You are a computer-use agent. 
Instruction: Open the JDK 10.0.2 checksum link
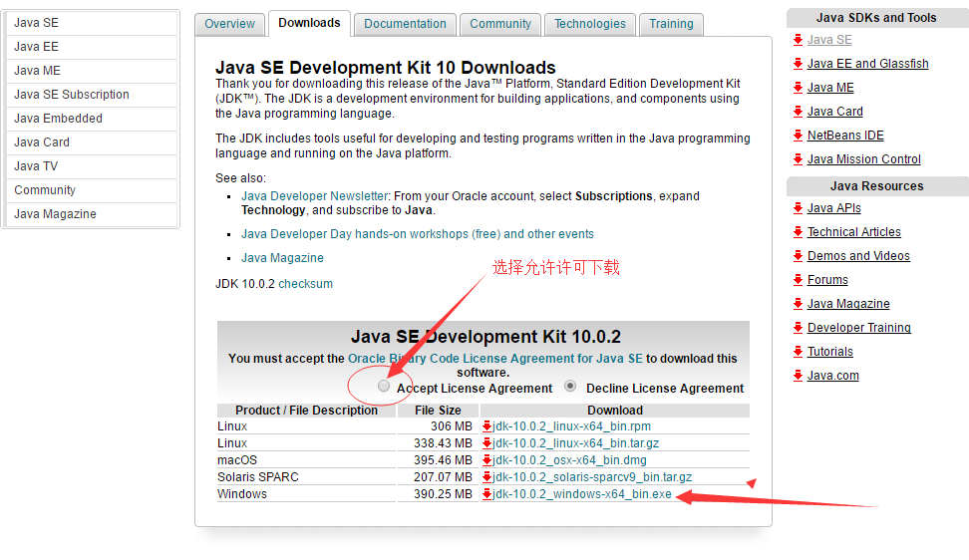(x=305, y=284)
